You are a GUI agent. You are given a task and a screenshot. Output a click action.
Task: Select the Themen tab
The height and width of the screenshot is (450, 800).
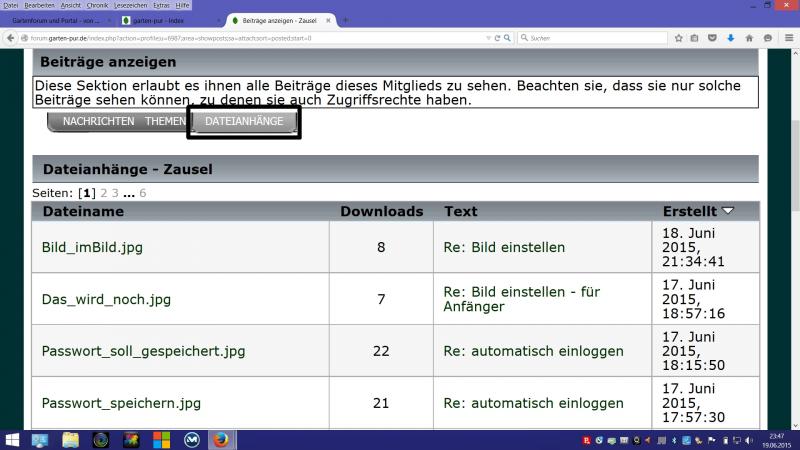pyautogui.click(x=165, y=121)
